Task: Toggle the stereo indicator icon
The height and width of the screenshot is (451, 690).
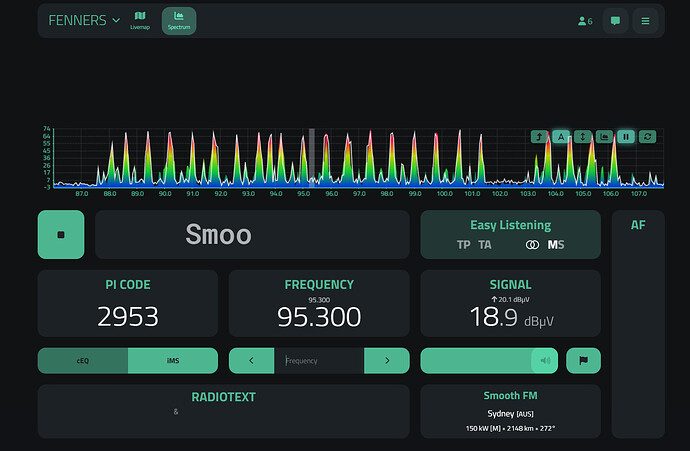Action: pos(532,245)
